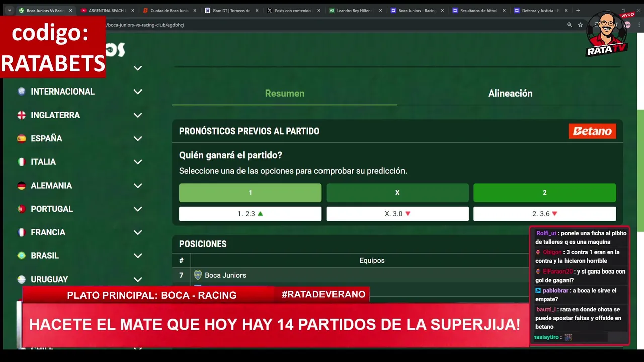
Task: Click the # column header in positions table
Action: click(x=181, y=260)
